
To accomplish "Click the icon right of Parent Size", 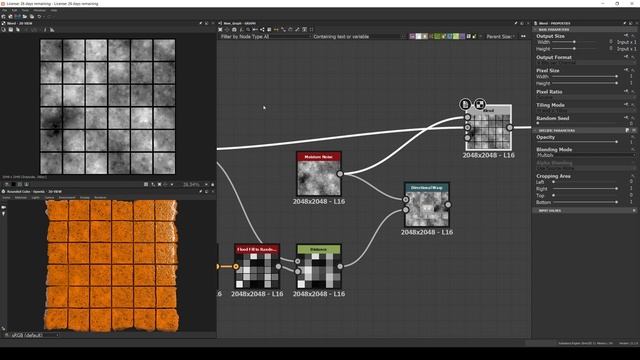I will coord(523,36).
